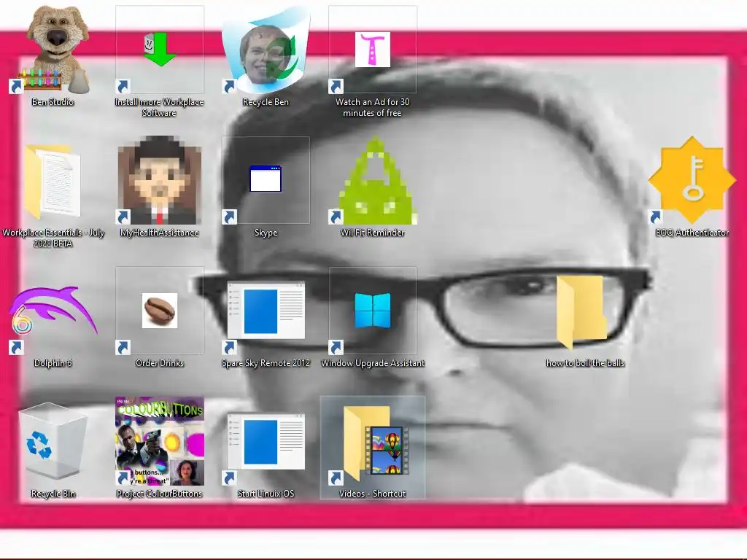Image resolution: width=747 pixels, height=560 pixels.
Task: Click the 'Project ColourButtons' label text
Action: tap(160, 494)
